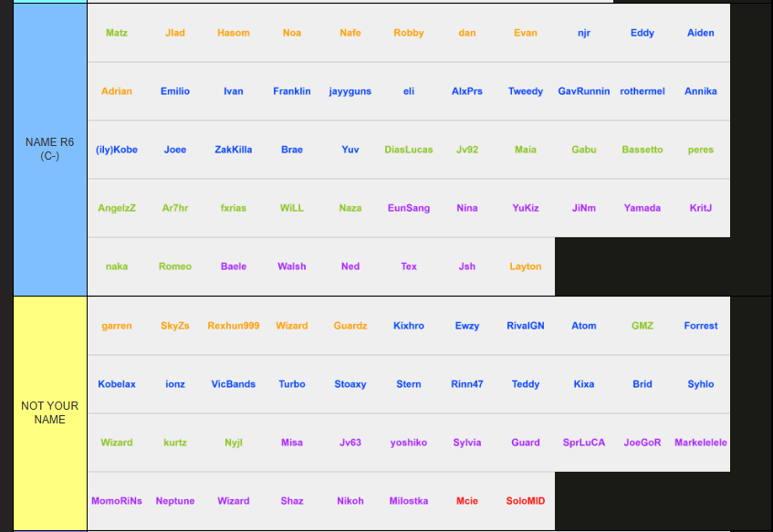Select the kurtz tile
The width and height of the screenshot is (773, 532).
[175, 443]
